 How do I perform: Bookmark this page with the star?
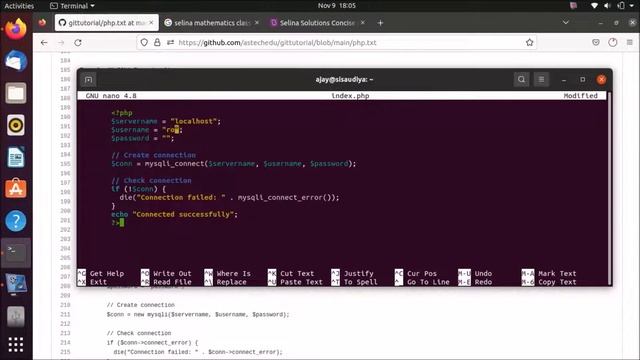tap(529, 42)
